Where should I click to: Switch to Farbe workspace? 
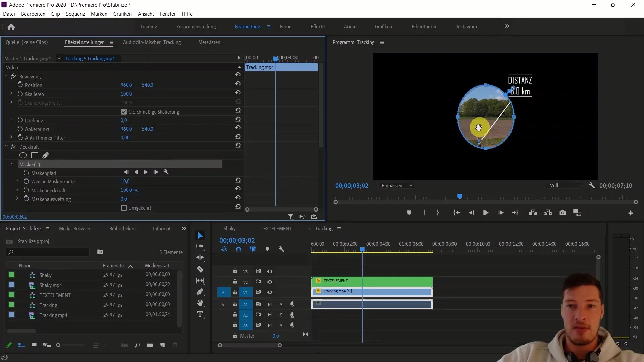286,27
